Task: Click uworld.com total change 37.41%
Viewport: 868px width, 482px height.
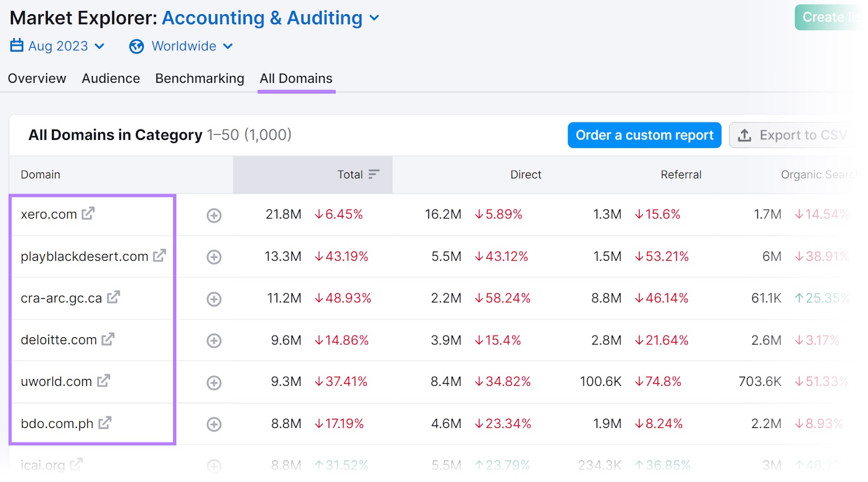Action: click(341, 381)
